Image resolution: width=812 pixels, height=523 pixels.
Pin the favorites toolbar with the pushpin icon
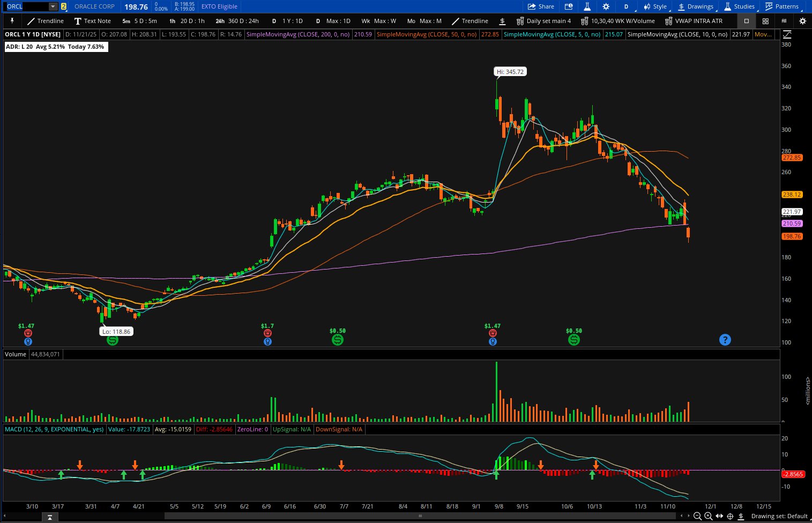pos(12,21)
